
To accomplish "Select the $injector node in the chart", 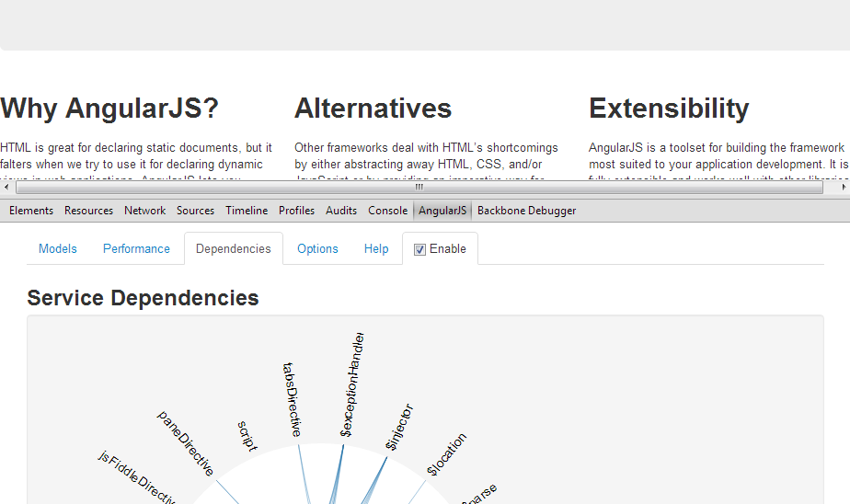I will click(399, 427).
